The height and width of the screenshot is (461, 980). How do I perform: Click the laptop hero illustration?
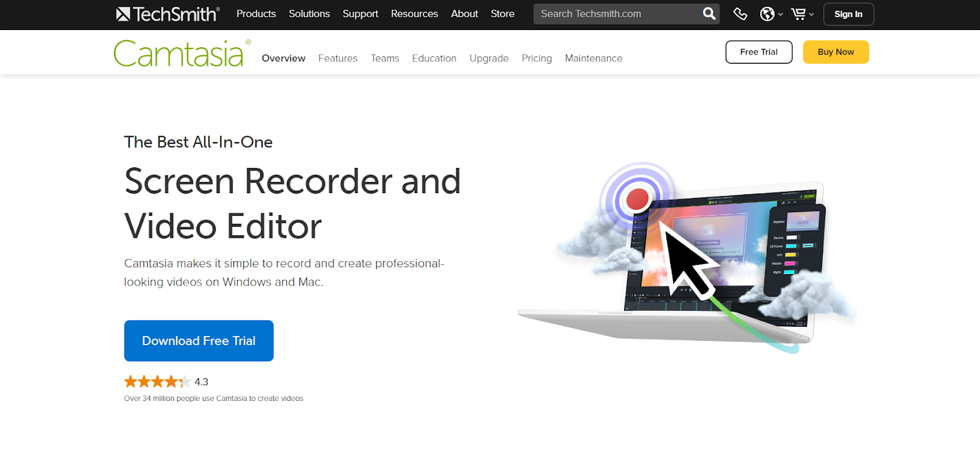(x=686, y=257)
